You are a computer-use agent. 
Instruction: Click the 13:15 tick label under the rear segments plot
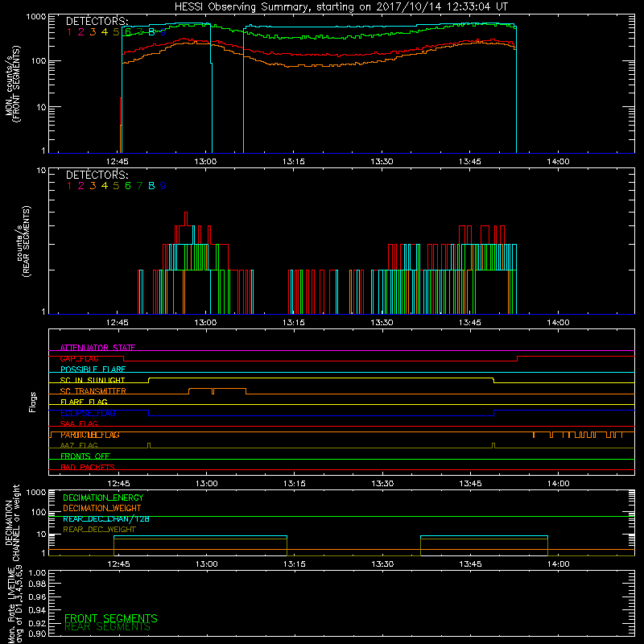click(x=294, y=323)
